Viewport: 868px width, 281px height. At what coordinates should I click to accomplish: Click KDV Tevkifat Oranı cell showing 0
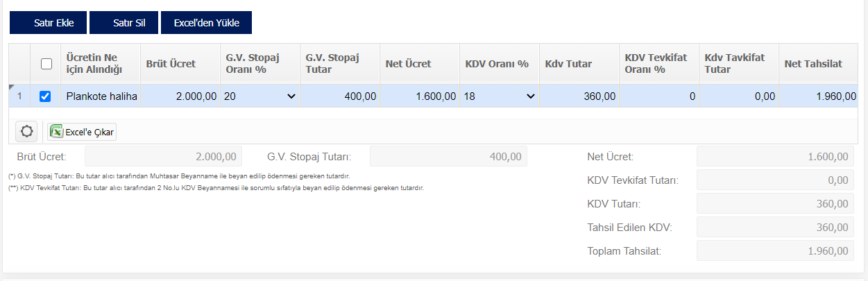coord(659,96)
